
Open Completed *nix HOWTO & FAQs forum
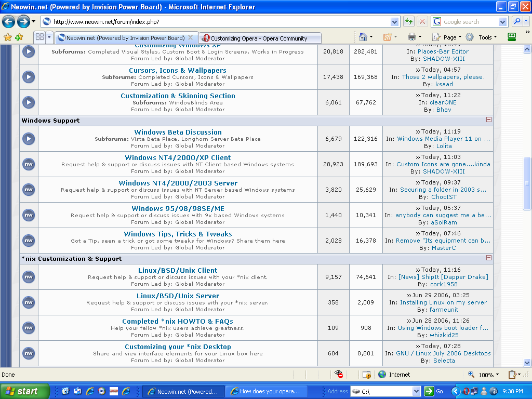pos(178,321)
